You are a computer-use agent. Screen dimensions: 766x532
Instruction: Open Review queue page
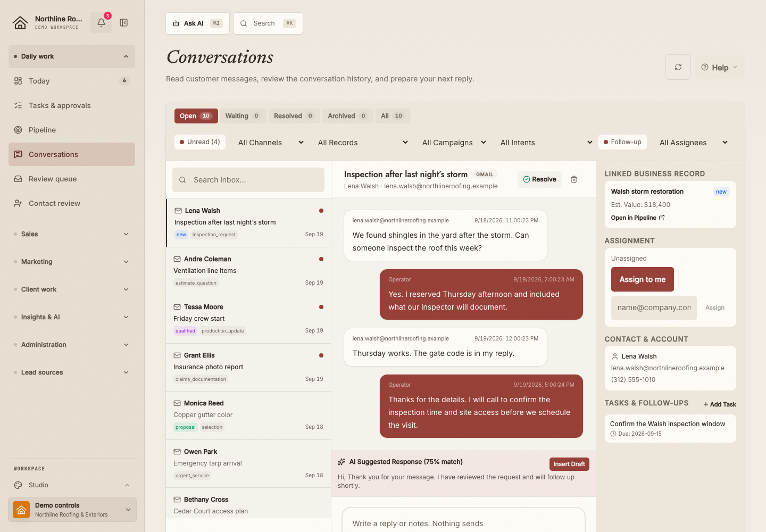[72, 179]
